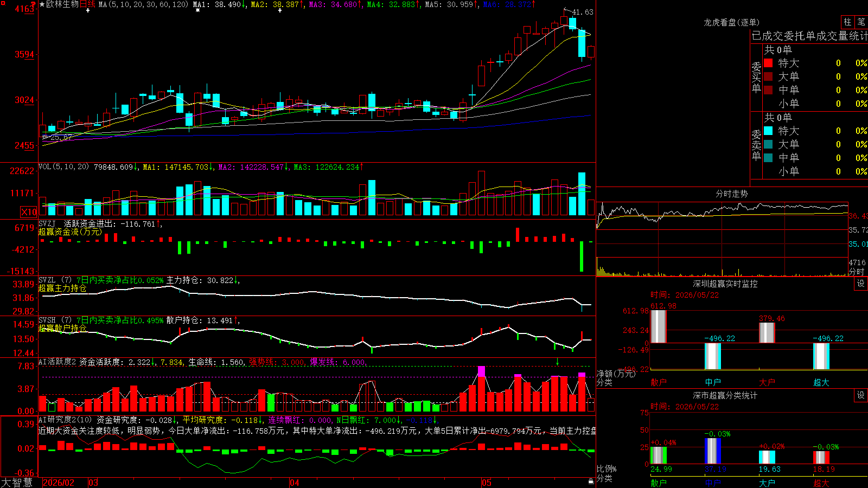Viewport: 868px width, 488px height.
Task: Click the 散户 bar showing 612.98
Action: pos(659,326)
